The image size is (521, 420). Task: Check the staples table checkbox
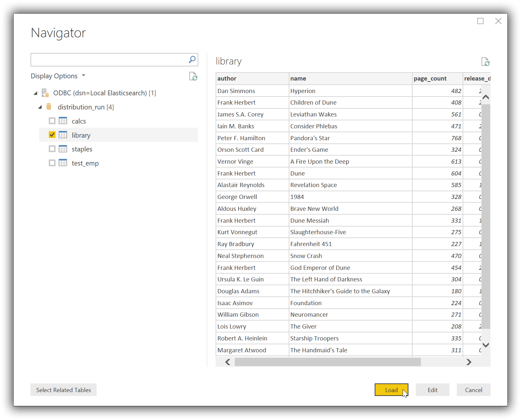pyautogui.click(x=52, y=149)
